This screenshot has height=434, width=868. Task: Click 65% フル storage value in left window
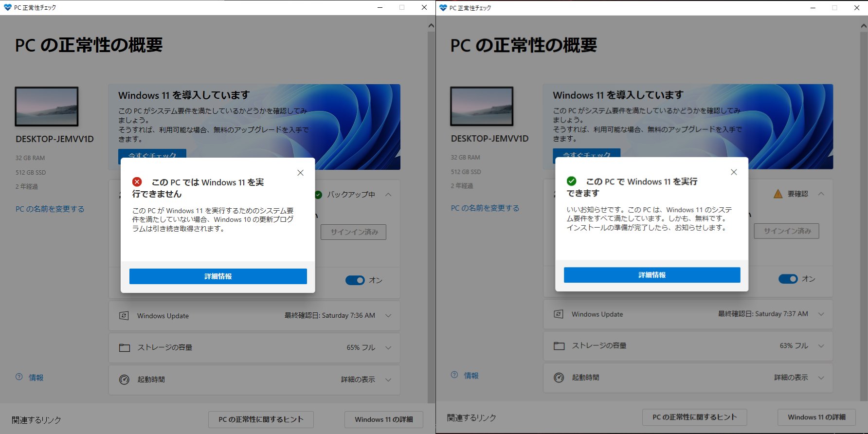(361, 347)
